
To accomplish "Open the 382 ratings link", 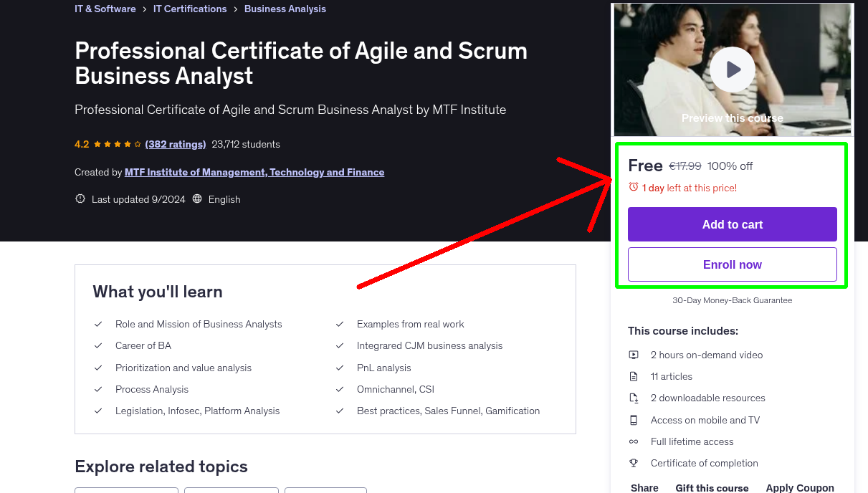I will pos(175,144).
